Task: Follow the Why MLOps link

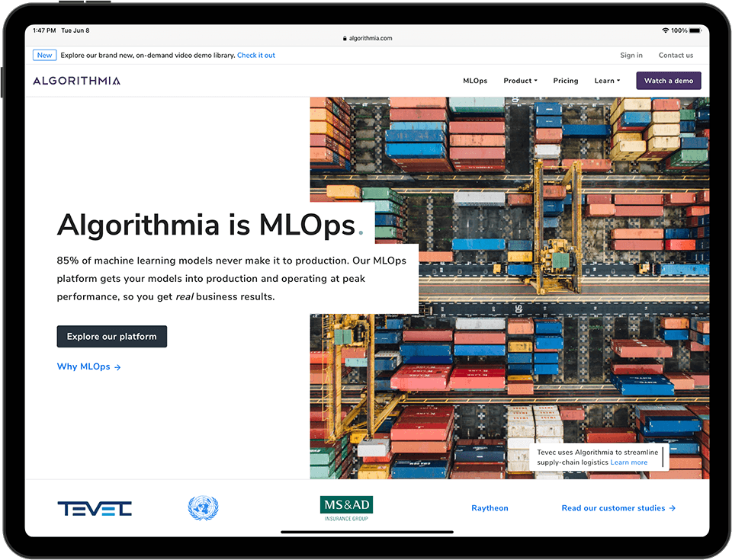Action: point(88,366)
